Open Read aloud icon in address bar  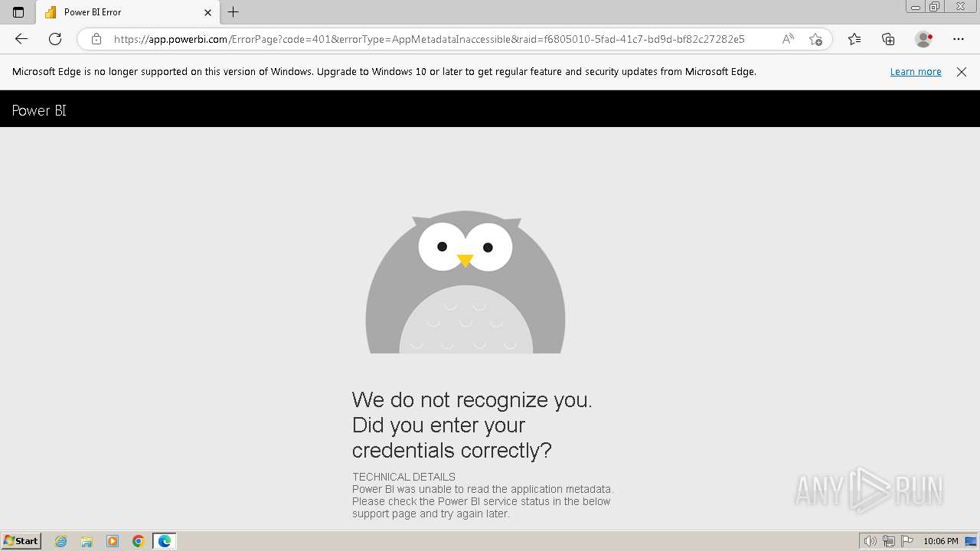[x=788, y=39]
